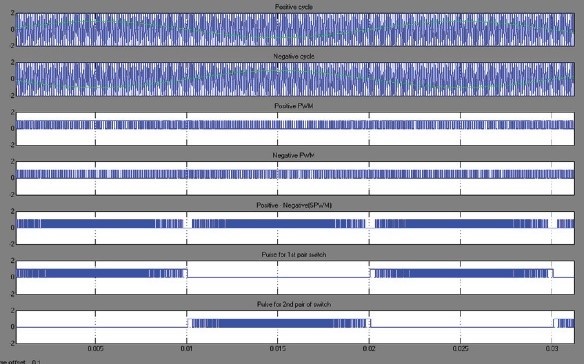Click the "Pulse for 2nd pair of switch" title
This screenshot has width=584, height=364.
coord(293,304)
